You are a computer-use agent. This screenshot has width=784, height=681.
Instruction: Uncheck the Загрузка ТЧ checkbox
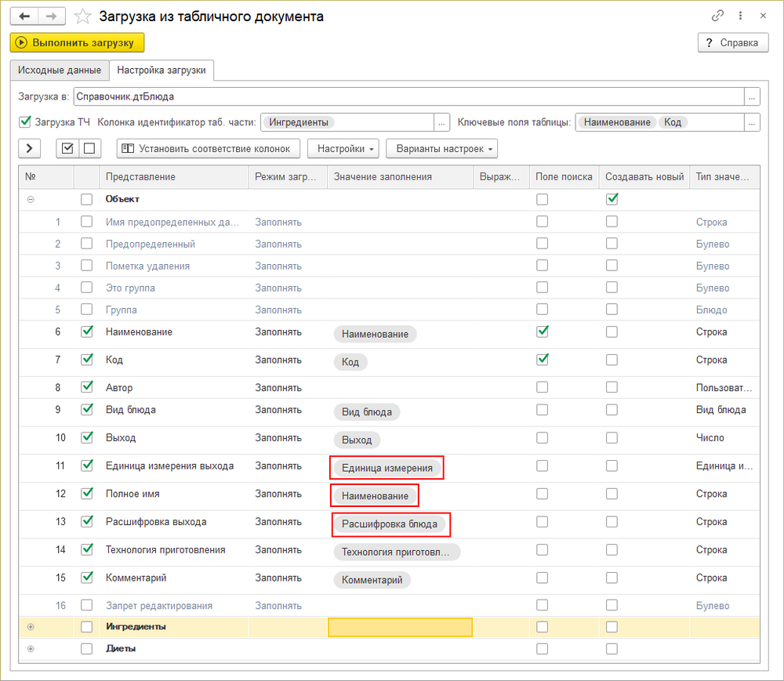25,121
